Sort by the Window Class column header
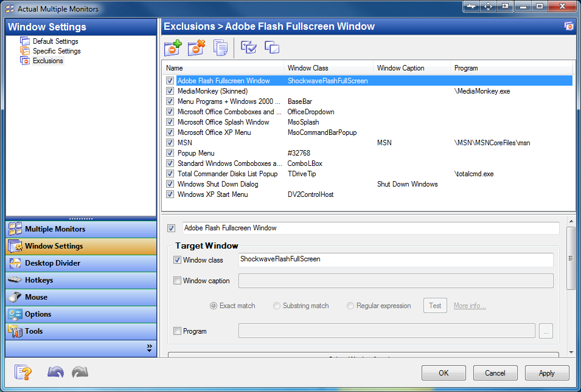581x392 pixels. point(329,68)
